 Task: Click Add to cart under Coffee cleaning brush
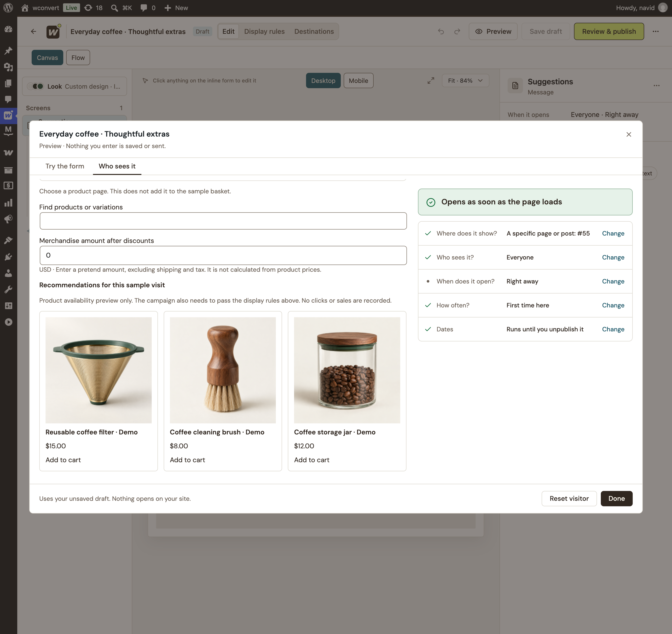tap(187, 460)
